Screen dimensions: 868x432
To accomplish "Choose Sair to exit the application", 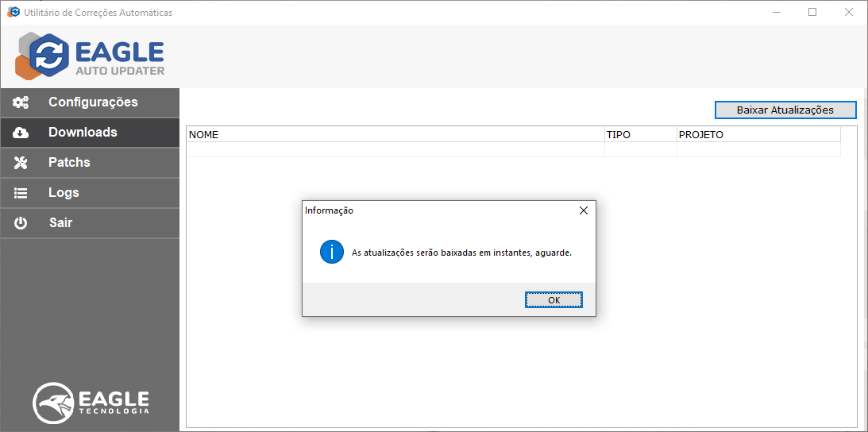I will (90, 223).
